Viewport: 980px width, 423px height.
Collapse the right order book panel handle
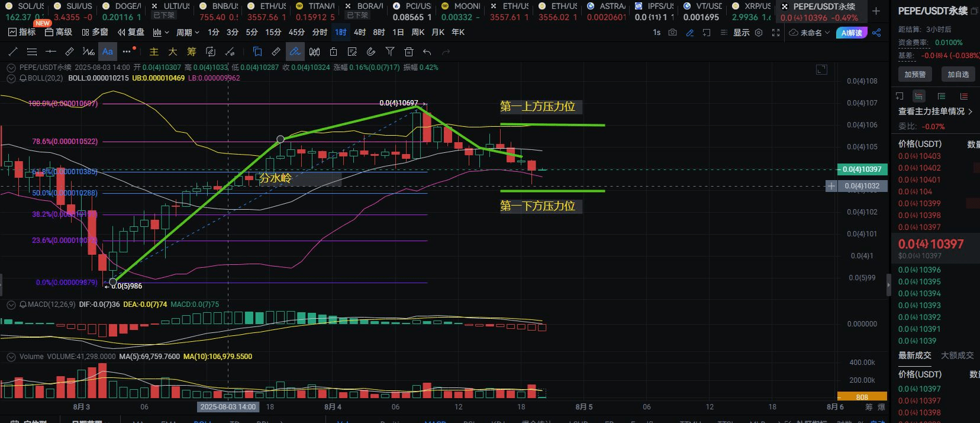[x=888, y=285]
